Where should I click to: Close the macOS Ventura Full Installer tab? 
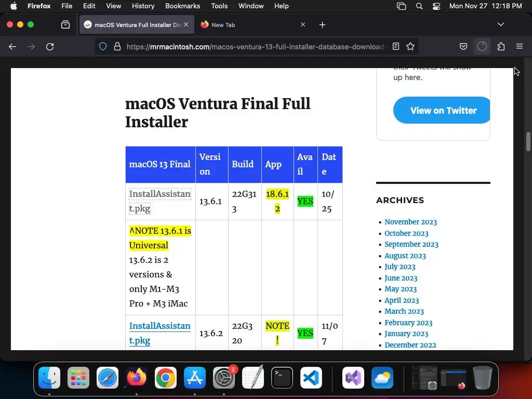pos(186,24)
